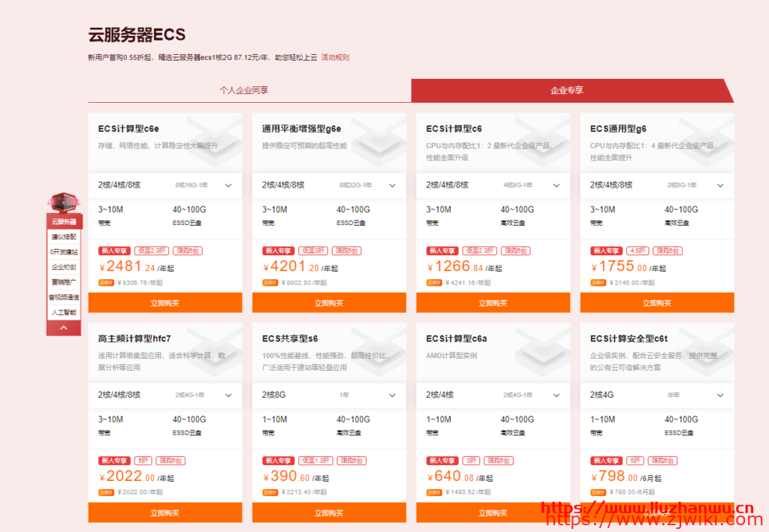Click 立即购买 for ECS计算型c6e
This screenshot has width=769, height=532.
[164, 302]
